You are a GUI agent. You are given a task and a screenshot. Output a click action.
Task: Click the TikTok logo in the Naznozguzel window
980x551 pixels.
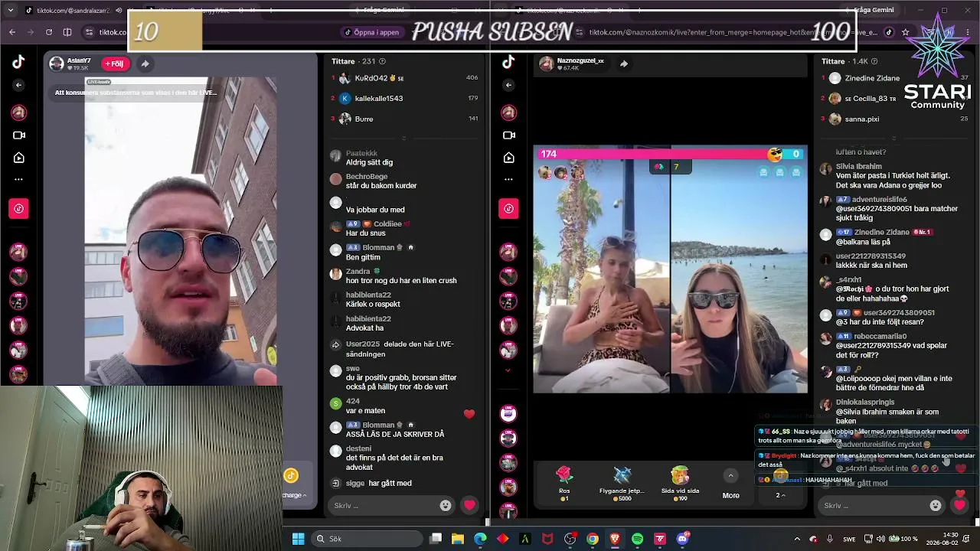pyautogui.click(x=508, y=63)
